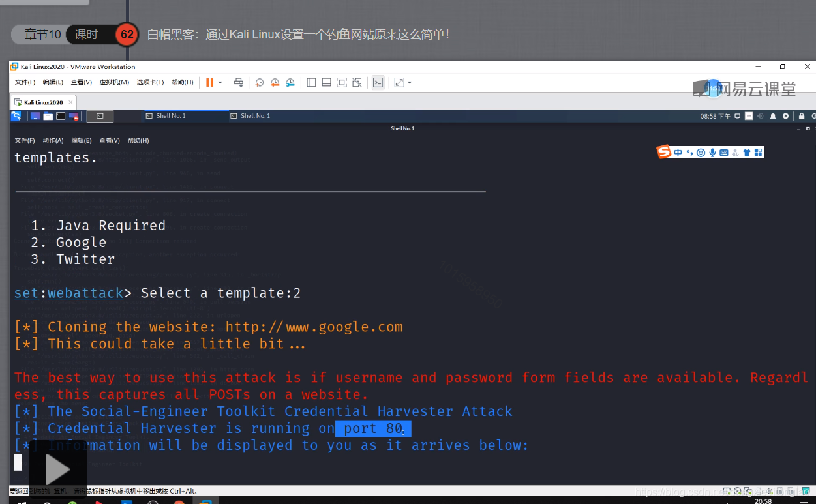Open the volume speaker icon in Kali tray

[x=761, y=116]
